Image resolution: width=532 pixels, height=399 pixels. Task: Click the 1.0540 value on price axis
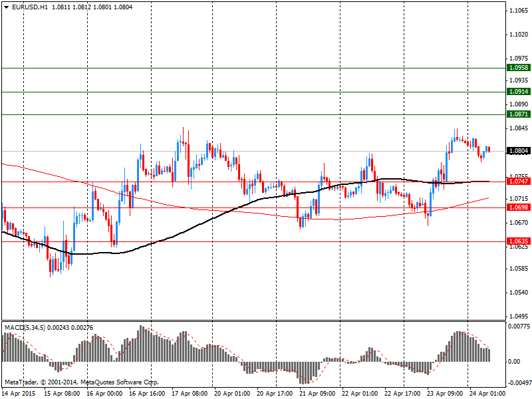click(x=519, y=292)
